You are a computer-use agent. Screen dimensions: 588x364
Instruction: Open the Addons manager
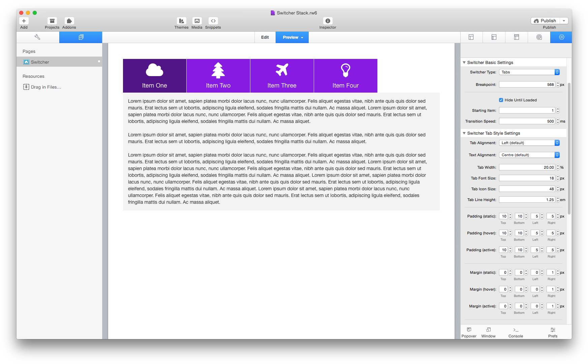pyautogui.click(x=69, y=21)
